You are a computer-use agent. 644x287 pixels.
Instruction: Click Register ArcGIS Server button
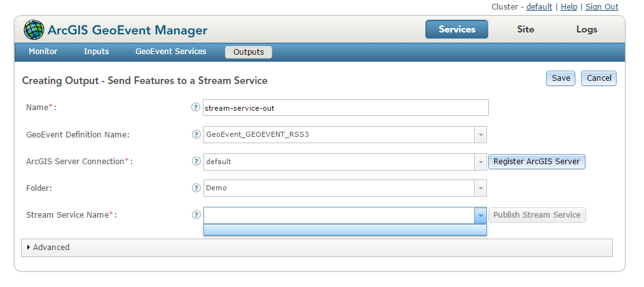coord(537,162)
